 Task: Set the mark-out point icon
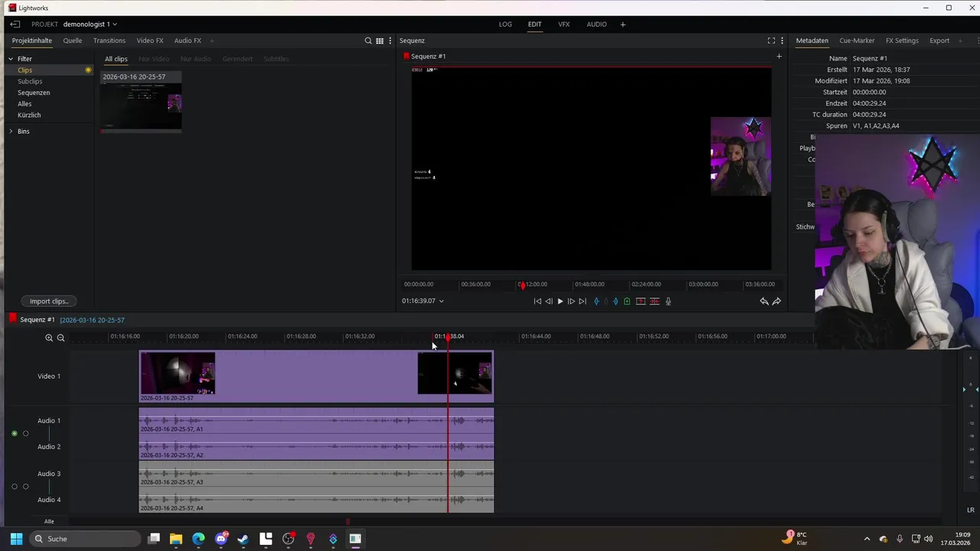pos(616,302)
